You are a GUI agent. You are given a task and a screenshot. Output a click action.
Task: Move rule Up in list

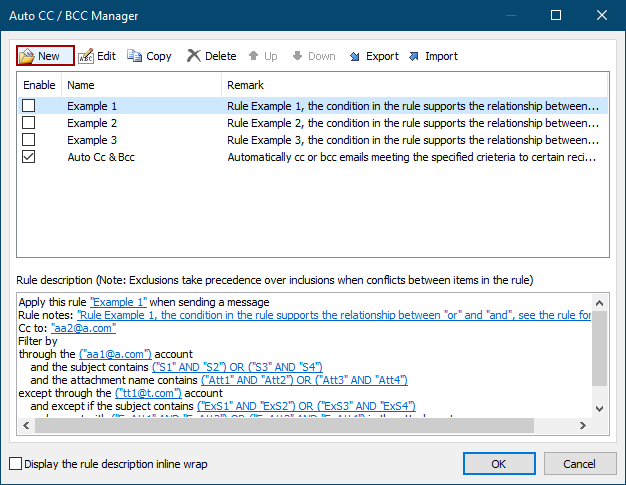[263, 56]
